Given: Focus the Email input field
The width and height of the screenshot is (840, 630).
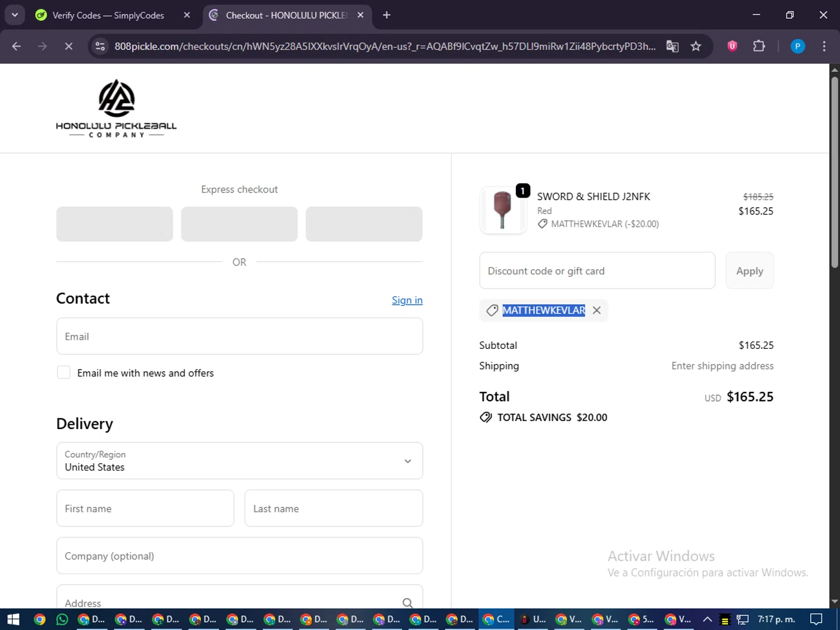Looking at the screenshot, I should [240, 336].
